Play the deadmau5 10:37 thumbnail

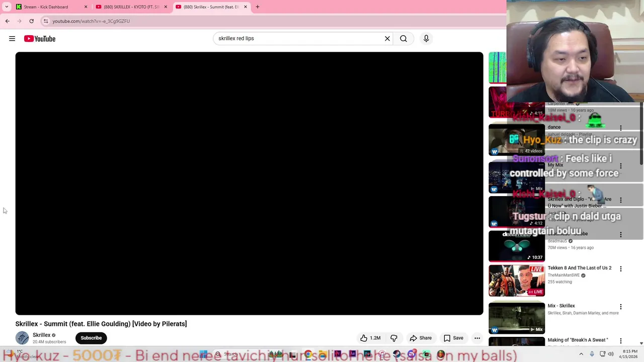point(516,246)
